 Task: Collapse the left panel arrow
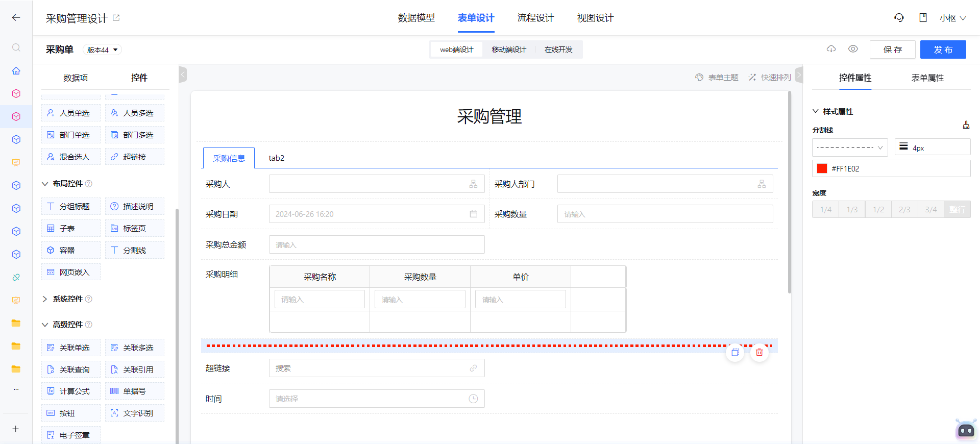click(x=183, y=75)
